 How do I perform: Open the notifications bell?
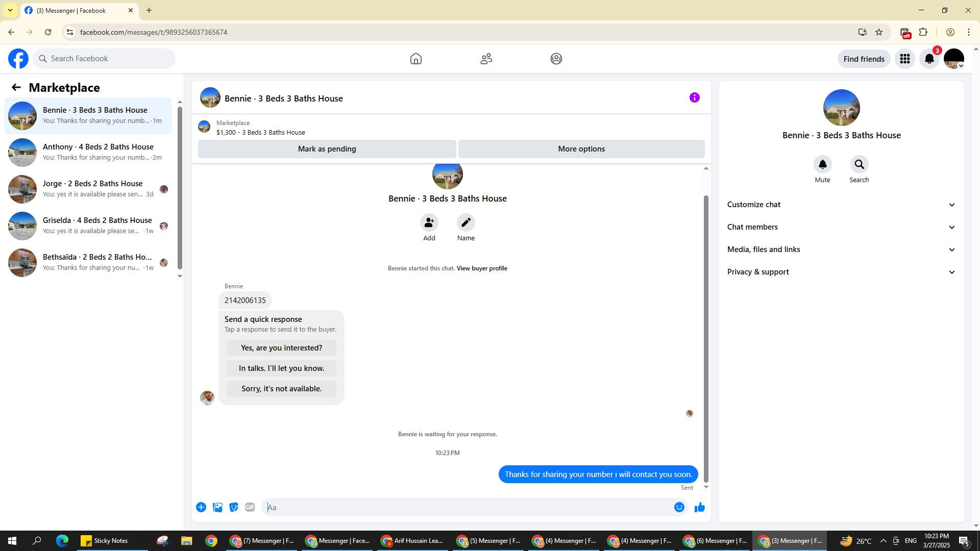point(929,59)
